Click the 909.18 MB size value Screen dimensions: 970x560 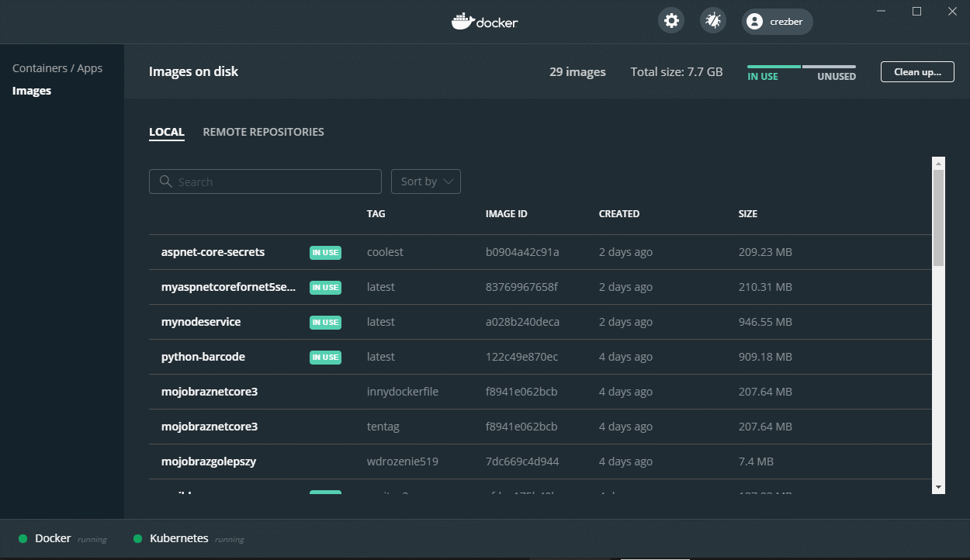tap(765, 357)
